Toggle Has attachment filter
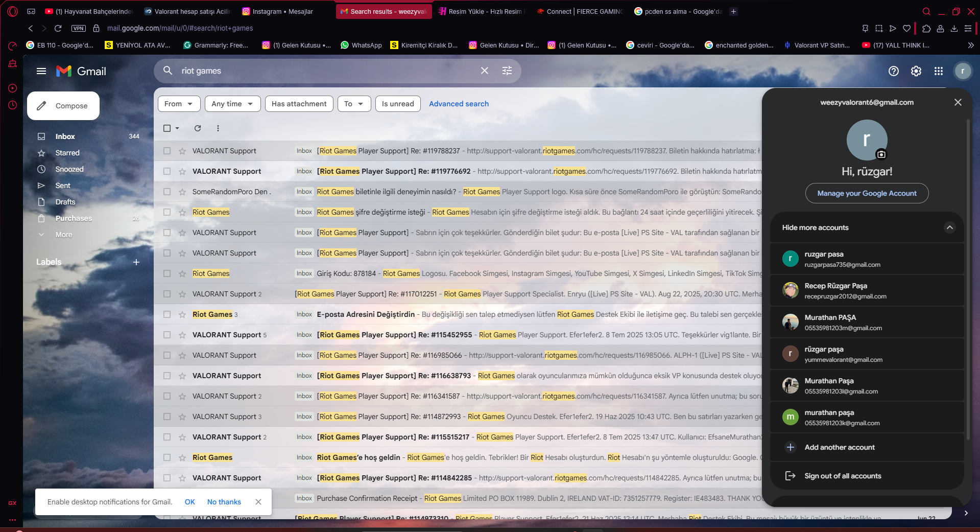The width and height of the screenshot is (980, 532). coord(299,104)
